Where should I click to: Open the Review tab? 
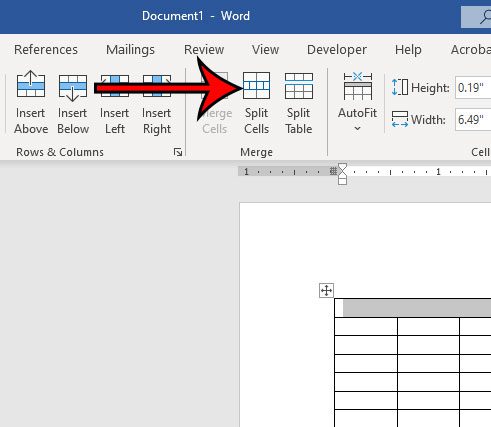[204, 50]
